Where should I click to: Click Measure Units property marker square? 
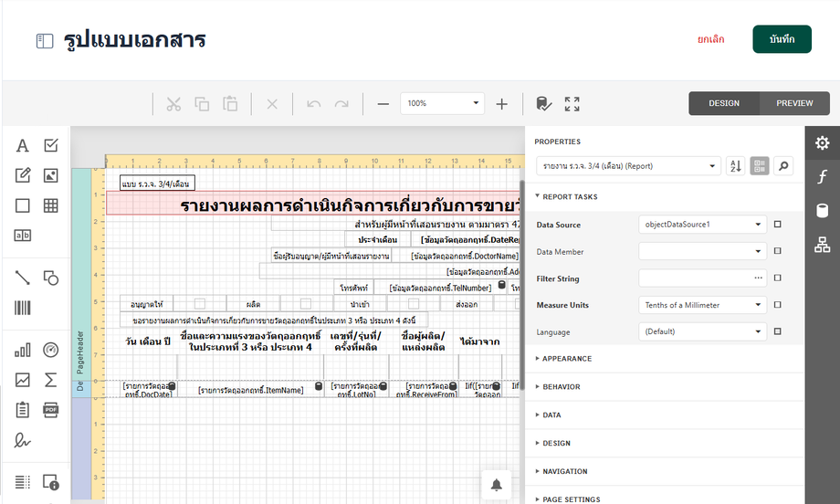click(x=778, y=305)
